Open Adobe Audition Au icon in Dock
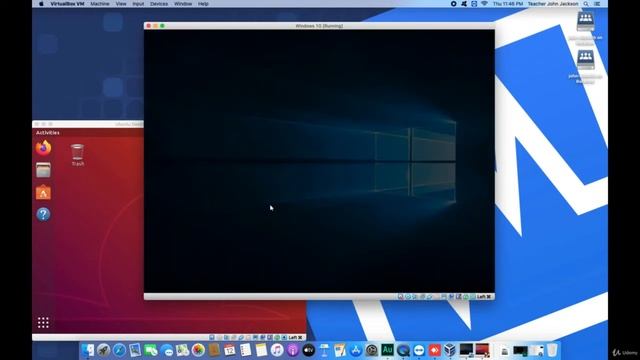This screenshot has height=360, width=640. [x=387, y=350]
